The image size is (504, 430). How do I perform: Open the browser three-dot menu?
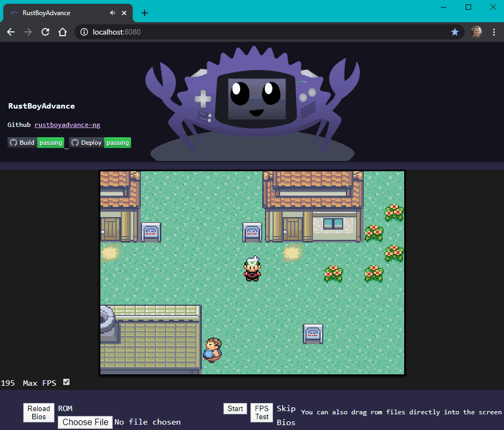coord(494,32)
